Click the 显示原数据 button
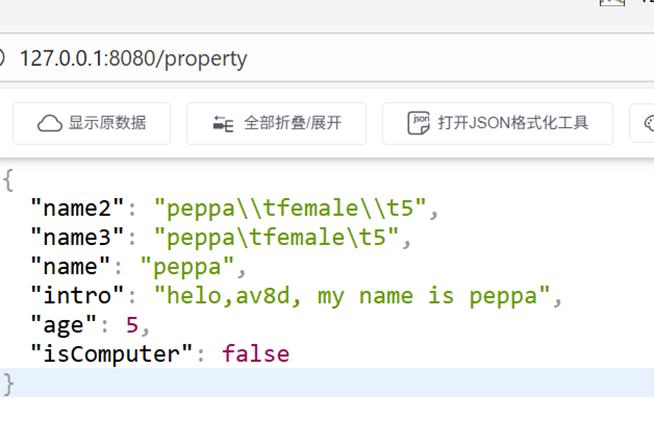Image resolution: width=654 pixels, height=441 pixels. (91, 123)
